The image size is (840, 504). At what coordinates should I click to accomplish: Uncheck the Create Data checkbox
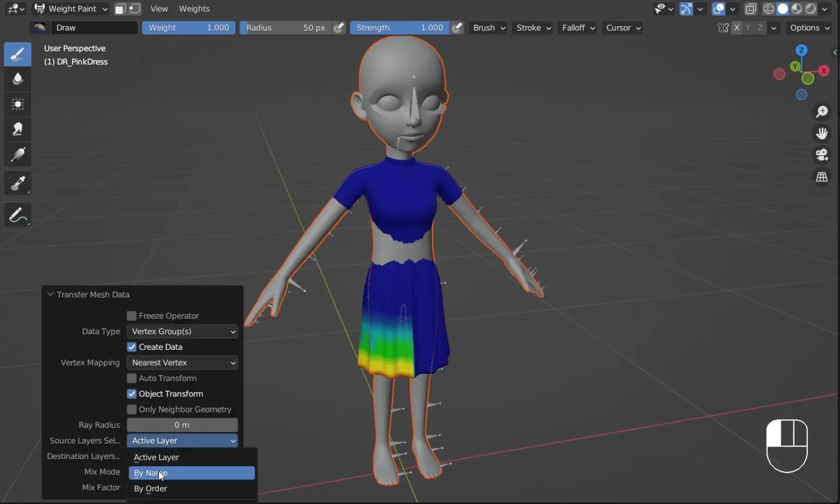132,347
